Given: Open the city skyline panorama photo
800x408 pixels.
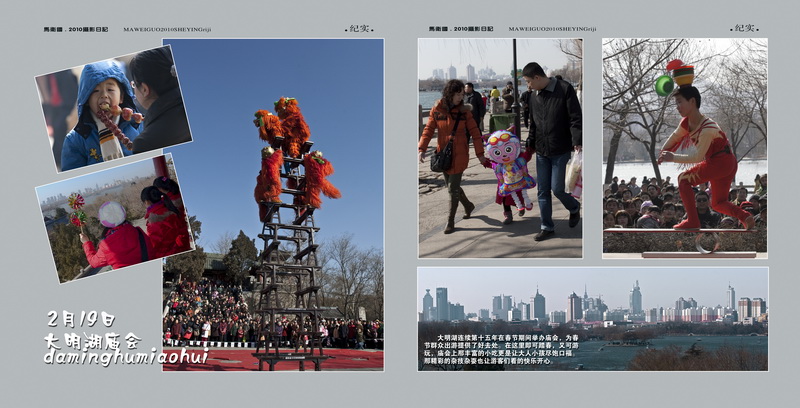Looking at the screenshot, I should pyautogui.click(x=592, y=319).
